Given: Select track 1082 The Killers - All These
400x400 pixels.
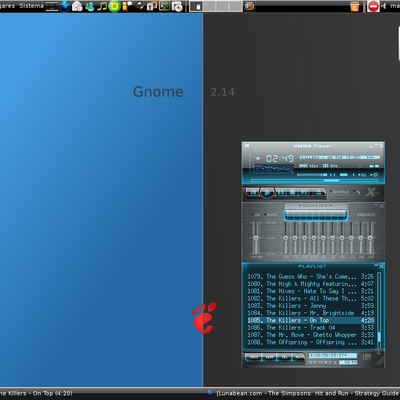Looking at the screenshot, I should [x=310, y=299].
